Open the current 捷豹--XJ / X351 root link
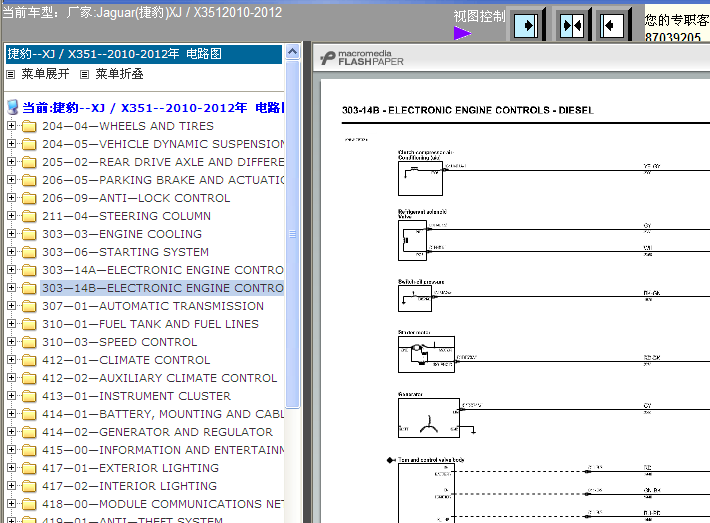710x523 pixels. [153, 108]
